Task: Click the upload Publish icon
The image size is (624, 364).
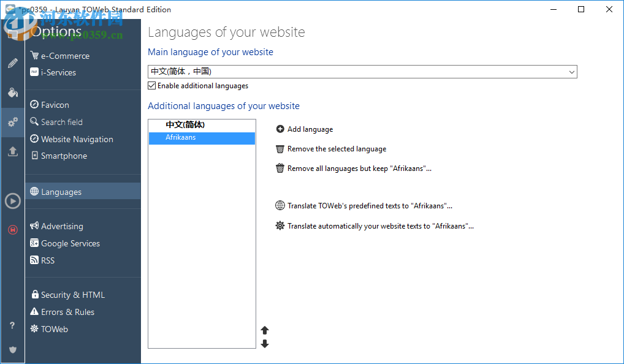Action: tap(12, 151)
